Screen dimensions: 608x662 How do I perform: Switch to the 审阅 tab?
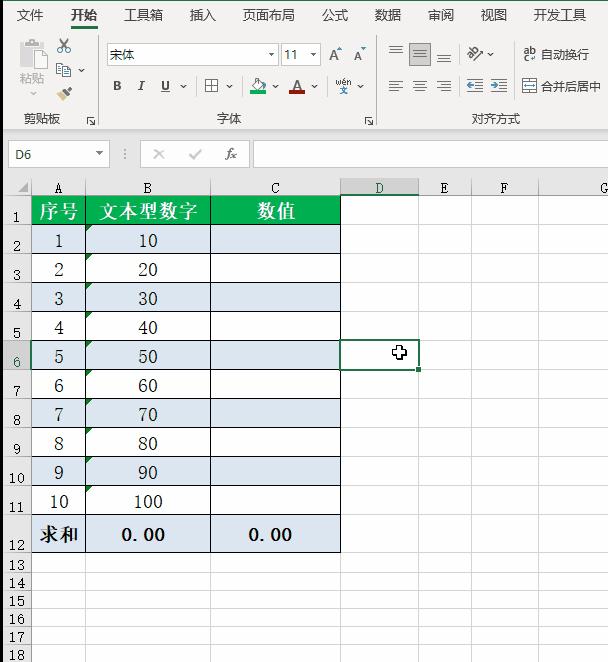(x=441, y=15)
